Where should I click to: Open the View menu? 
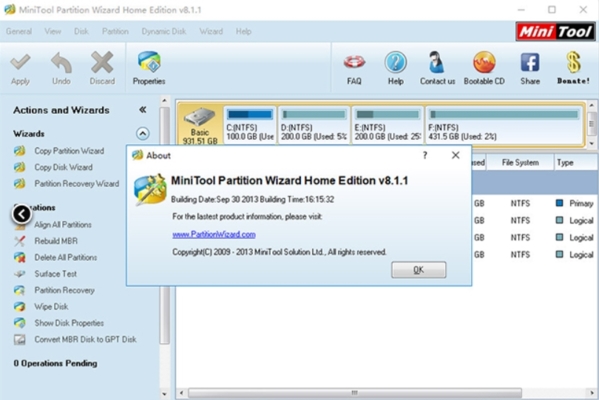53,31
